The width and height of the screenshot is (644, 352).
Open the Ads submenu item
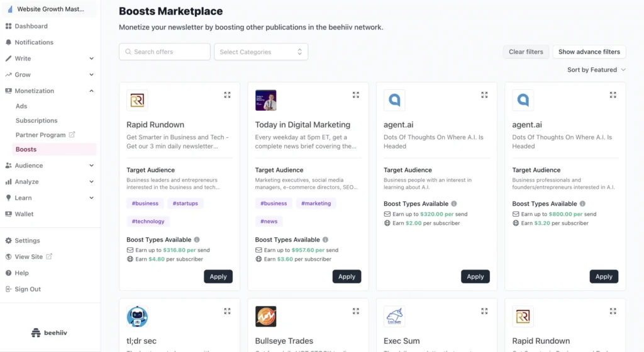tap(21, 106)
